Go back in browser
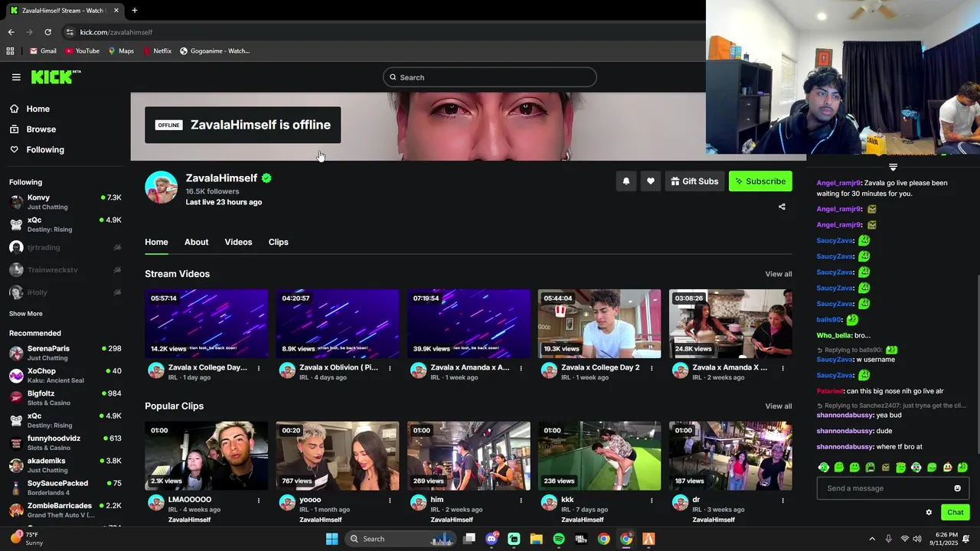 click(x=11, y=32)
